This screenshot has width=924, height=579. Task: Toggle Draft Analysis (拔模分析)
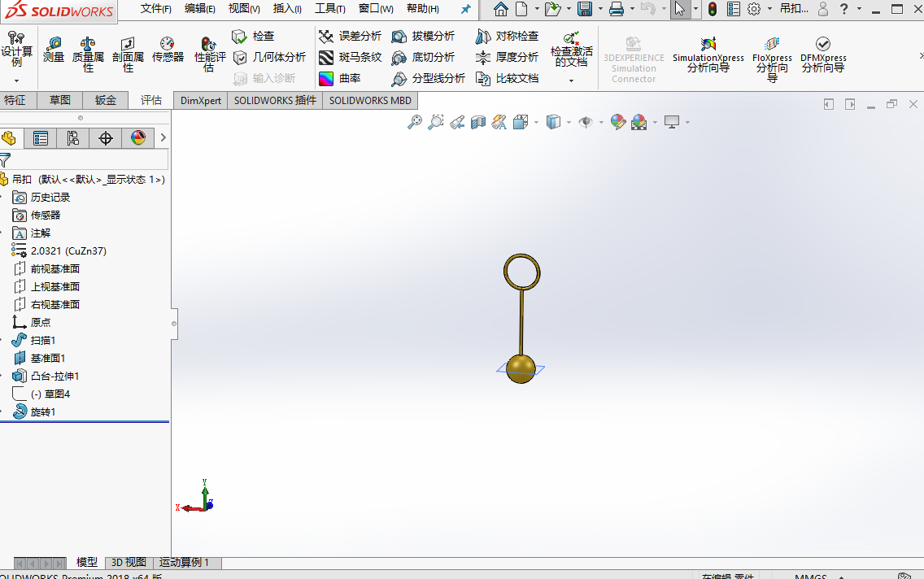[x=423, y=37]
